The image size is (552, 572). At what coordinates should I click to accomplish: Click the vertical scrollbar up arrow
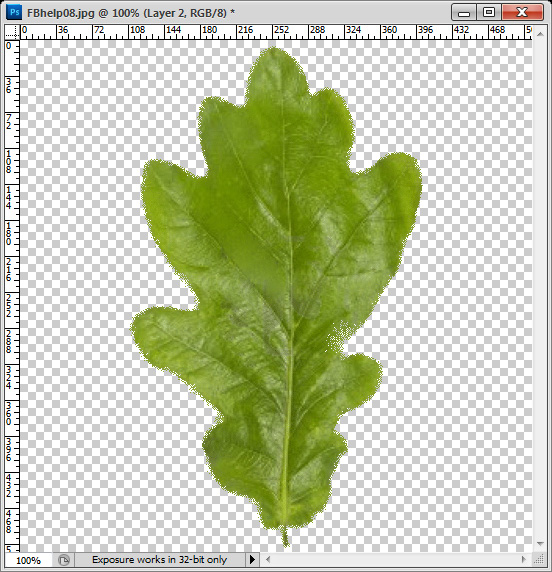540,34
